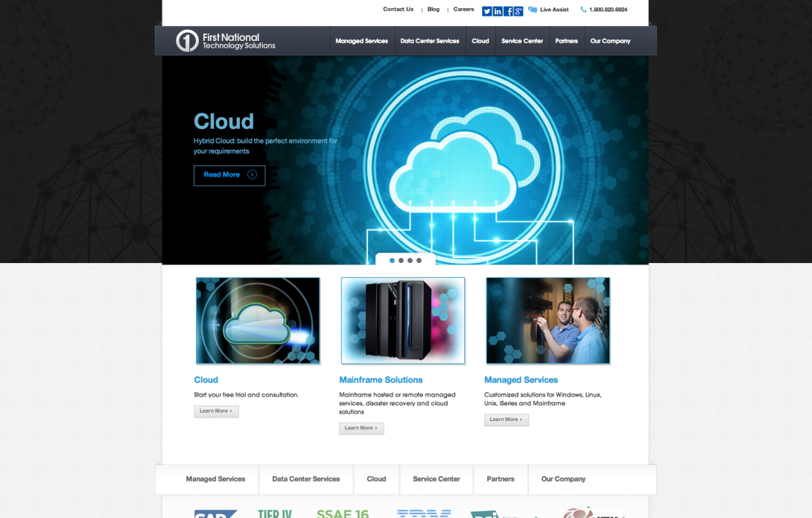Click Learn More under Mainframe Solutions

[361, 428]
